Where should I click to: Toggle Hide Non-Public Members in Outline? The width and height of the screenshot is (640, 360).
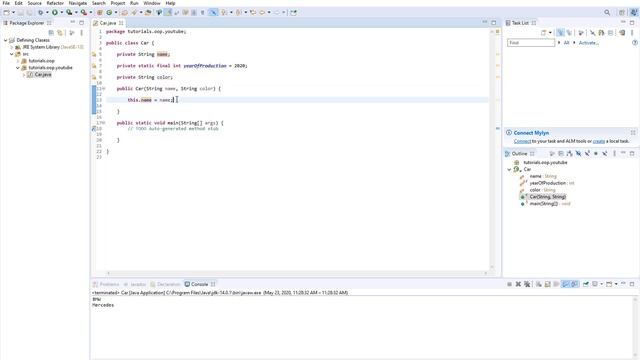tap(596, 153)
